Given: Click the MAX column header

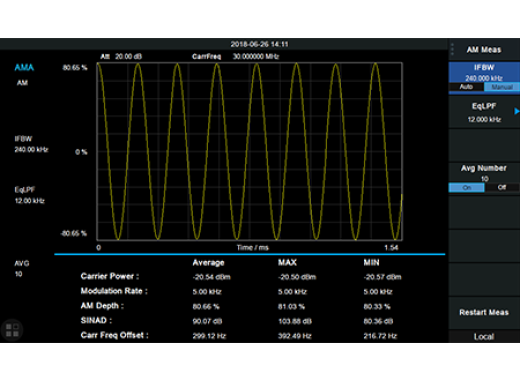Looking at the screenshot, I should 287,263.
